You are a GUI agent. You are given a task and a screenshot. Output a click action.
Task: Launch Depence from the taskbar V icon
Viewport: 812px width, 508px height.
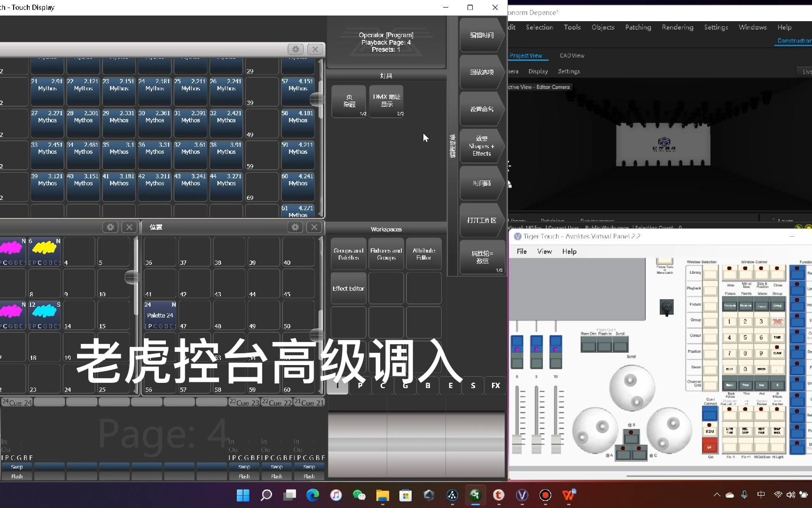pyautogui.click(x=522, y=495)
